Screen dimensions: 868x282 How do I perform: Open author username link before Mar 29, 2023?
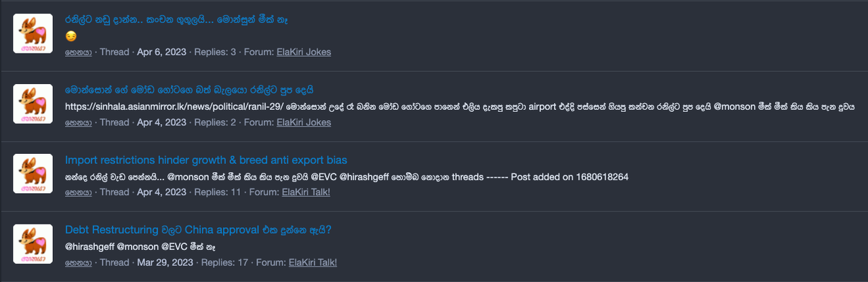pos(78,262)
